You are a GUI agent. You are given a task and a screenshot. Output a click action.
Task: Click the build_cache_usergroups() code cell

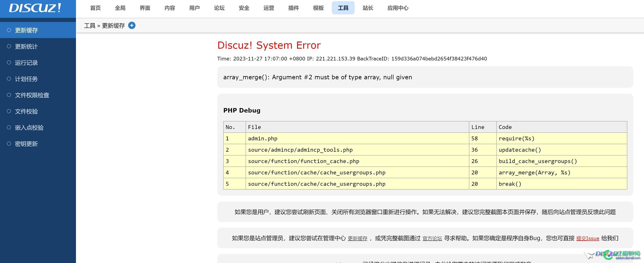tap(562, 161)
